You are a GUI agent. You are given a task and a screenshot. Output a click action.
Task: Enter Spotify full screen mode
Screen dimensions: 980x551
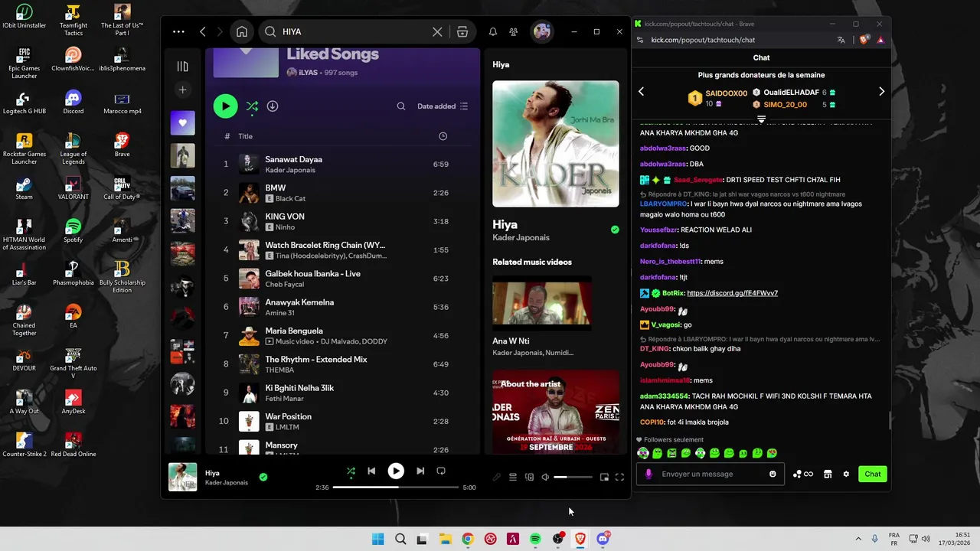pos(619,478)
